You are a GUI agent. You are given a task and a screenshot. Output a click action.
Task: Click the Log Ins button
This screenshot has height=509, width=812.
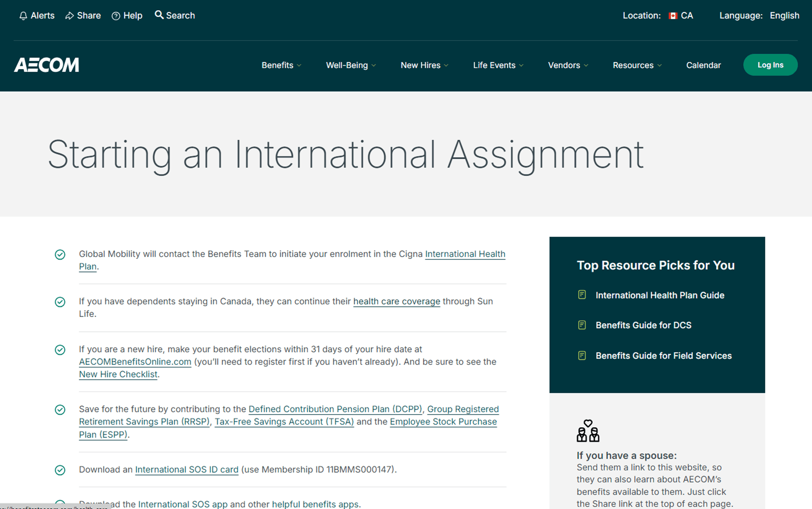click(x=770, y=65)
